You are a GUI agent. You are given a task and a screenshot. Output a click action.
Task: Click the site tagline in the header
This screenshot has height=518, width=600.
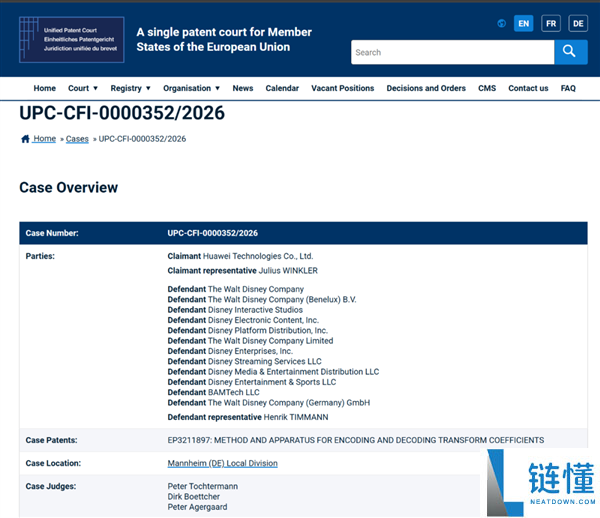(224, 39)
